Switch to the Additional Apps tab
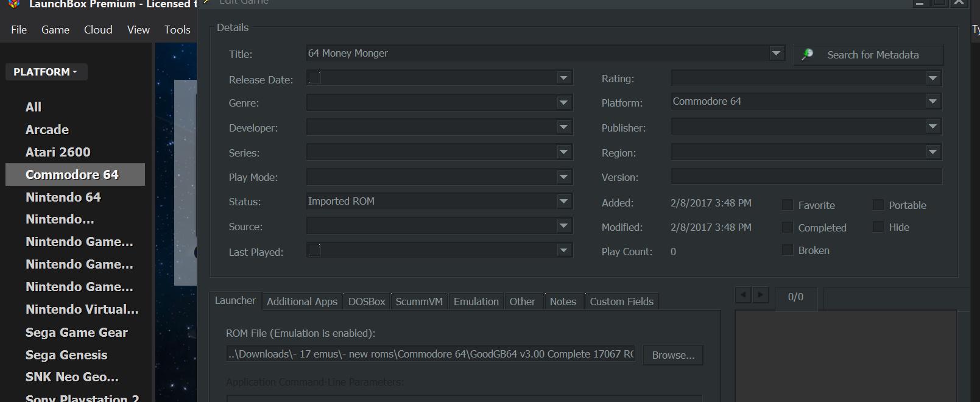Viewport: 980px width, 402px height. point(302,301)
